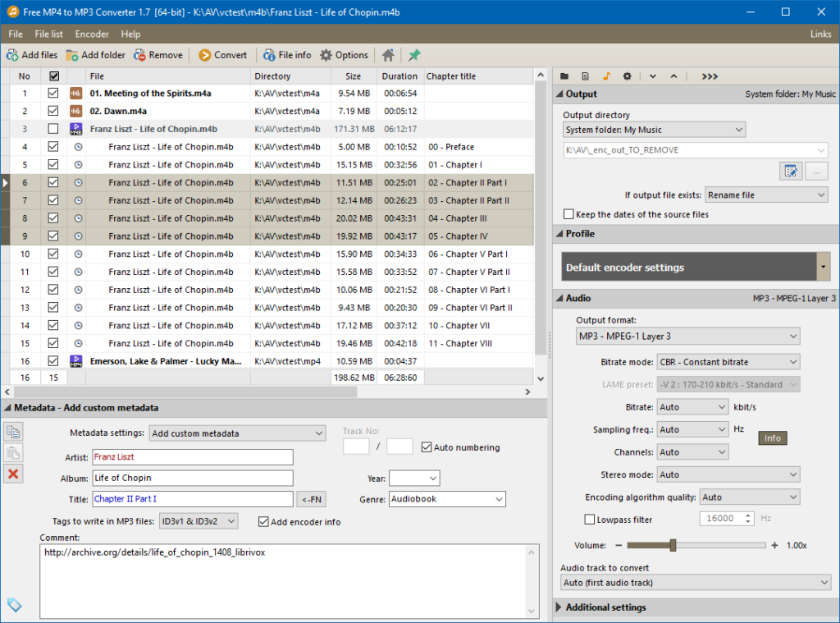The width and height of the screenshot is (840, 623).
Task: Uncheck row 2 Dawn.m4a checkbox
Action: pos(53,111)
